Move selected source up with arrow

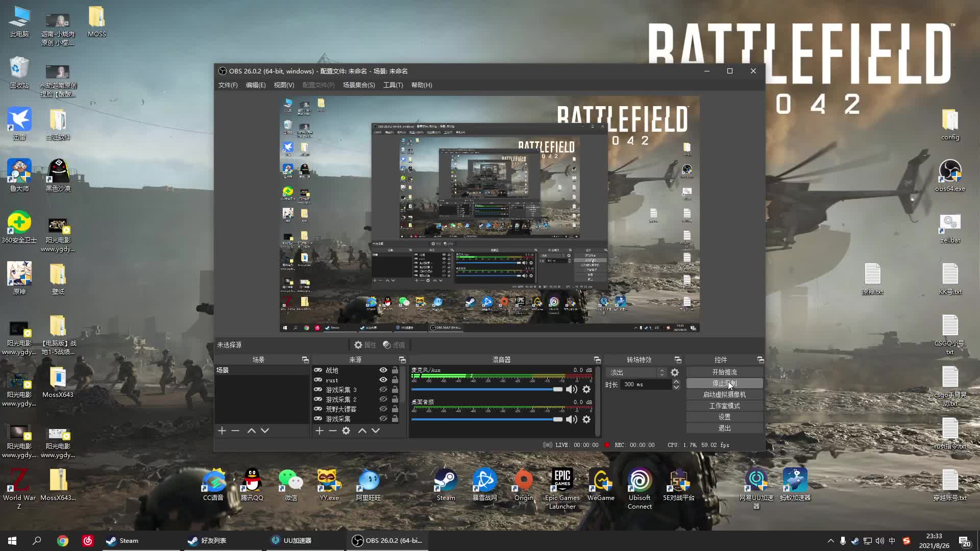click(x=362, y=431)
